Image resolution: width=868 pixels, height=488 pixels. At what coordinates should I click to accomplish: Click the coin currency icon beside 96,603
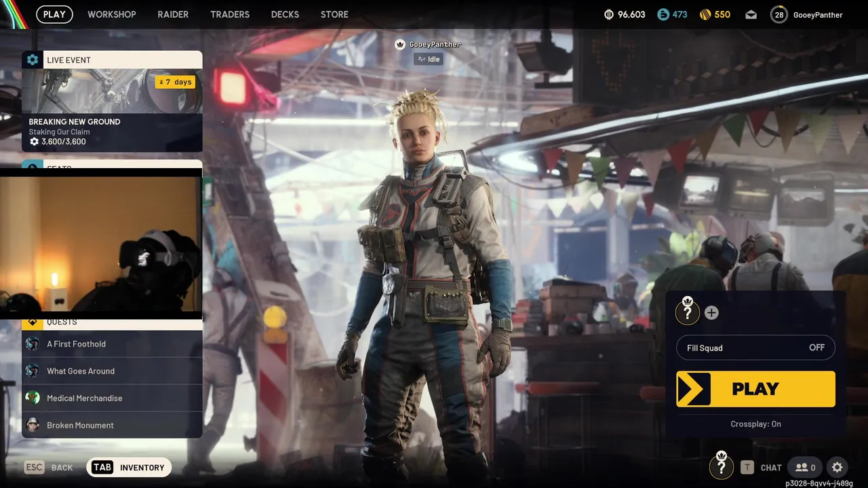609,14
